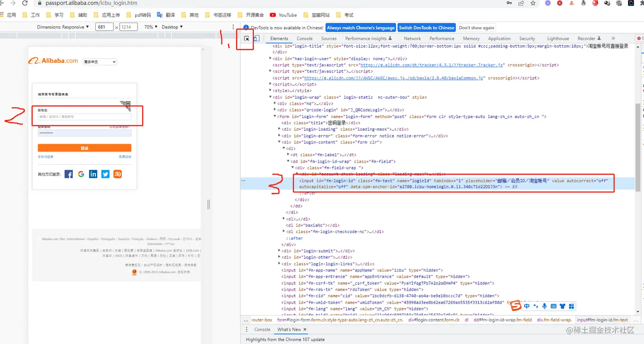The image size is (644, 344).
Task: Open the 书签迁移 bookmark folder
Action: point(218,15)
